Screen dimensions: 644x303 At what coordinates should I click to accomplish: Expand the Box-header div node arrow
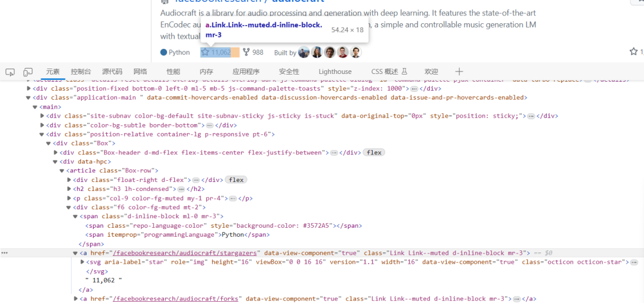tap(55, 153)
